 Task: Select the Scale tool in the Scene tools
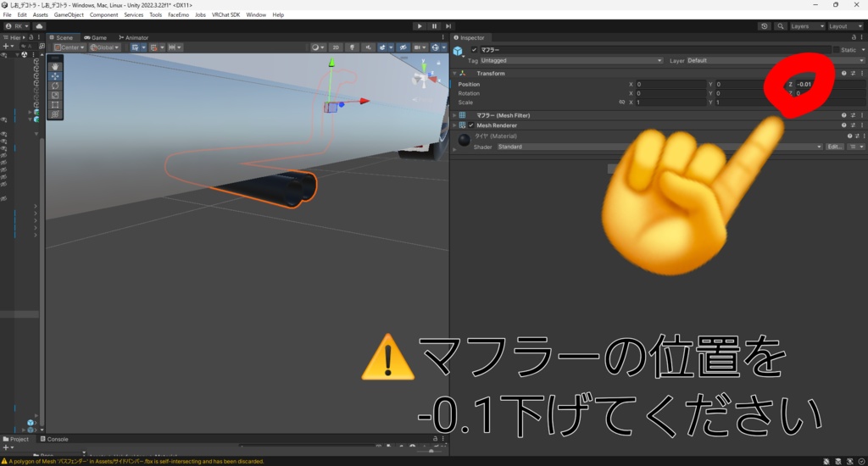(55, 95)
